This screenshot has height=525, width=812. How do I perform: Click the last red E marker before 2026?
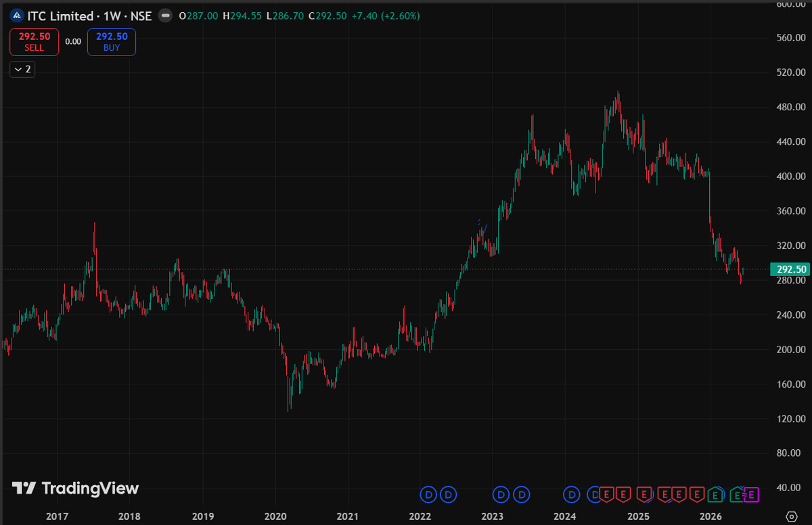[x=697, y=495]
